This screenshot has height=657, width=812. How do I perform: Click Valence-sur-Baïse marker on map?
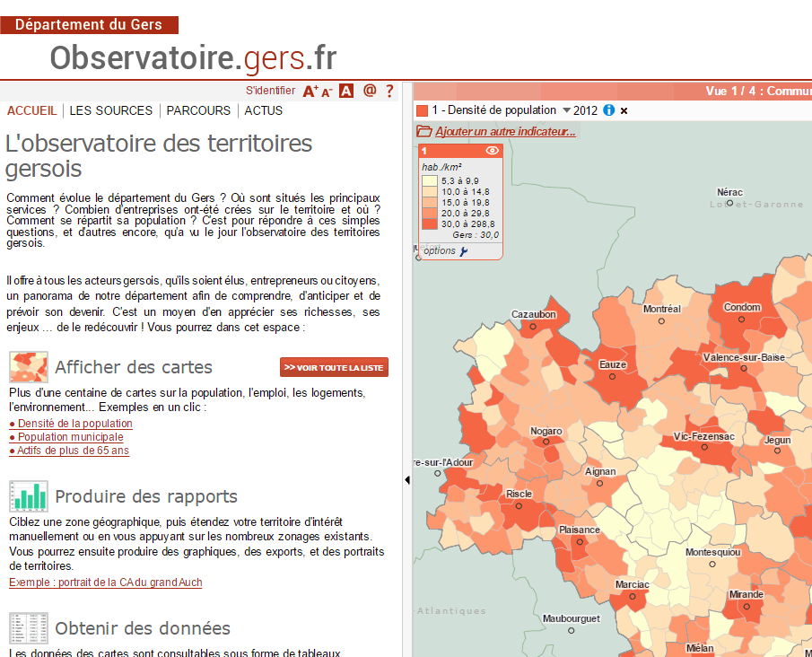(x=744, y=368)
